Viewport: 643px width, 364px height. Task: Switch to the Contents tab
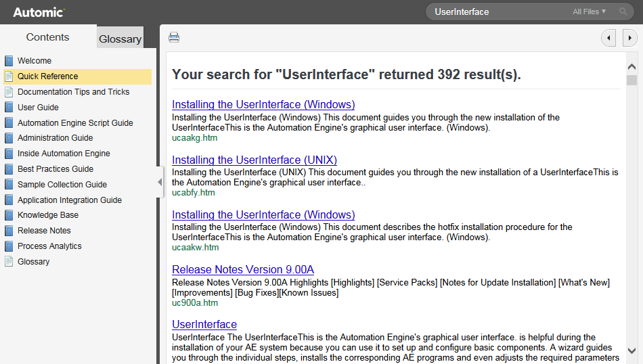[x=47, y=37]
